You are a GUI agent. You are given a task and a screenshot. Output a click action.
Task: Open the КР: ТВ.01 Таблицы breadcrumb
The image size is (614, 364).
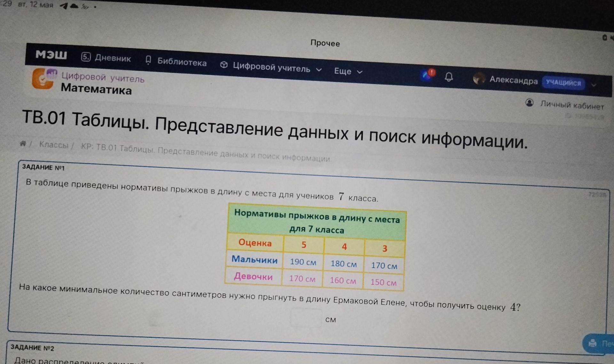pos(206,153)
